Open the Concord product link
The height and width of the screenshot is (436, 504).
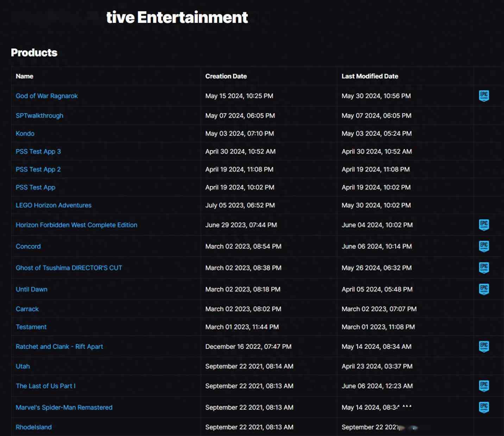click(28, 246)
